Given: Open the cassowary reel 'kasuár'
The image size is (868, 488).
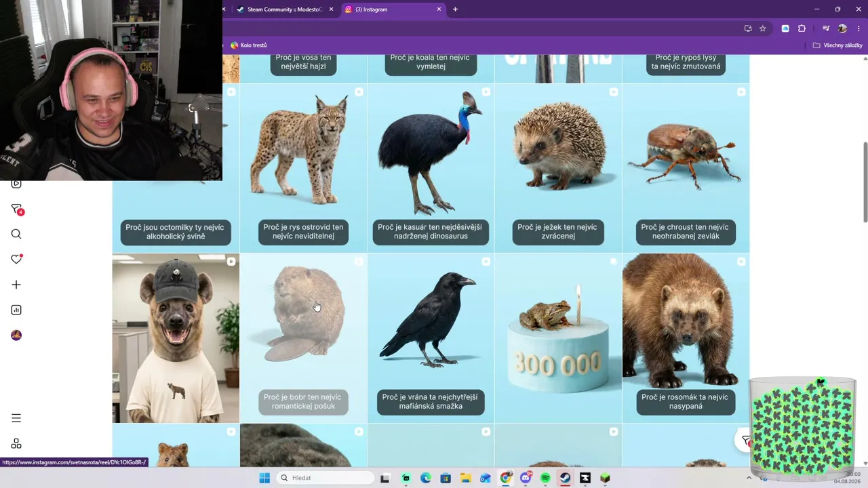Looking at the screenshot, I should pyautogui.click(x=431, y=167).
